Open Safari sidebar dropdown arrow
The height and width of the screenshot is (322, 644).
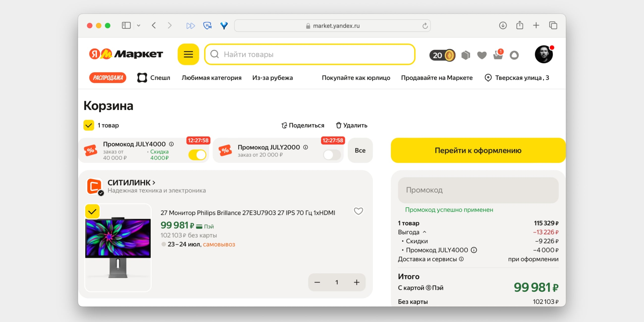(139, 25)
